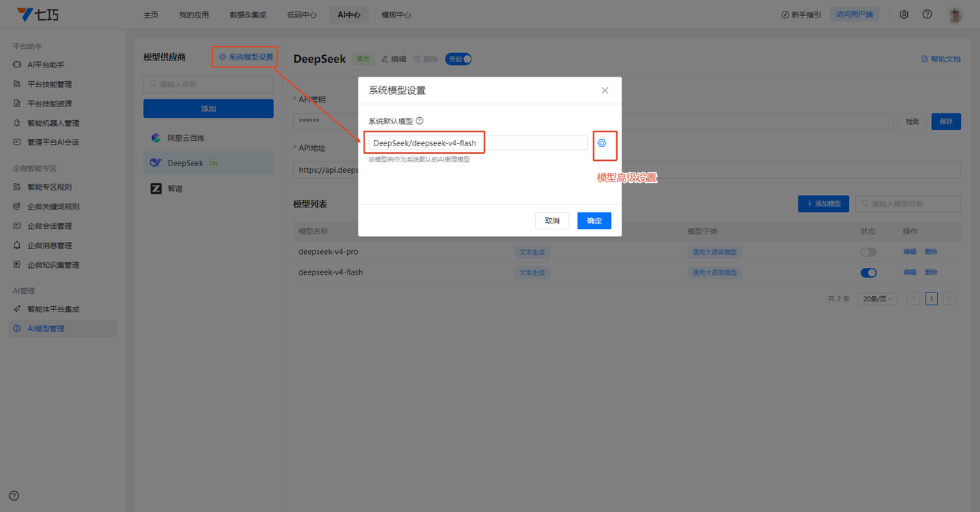Go to the 主页 tab
This screenshot has height=512, width=980.
coord(151,15)
